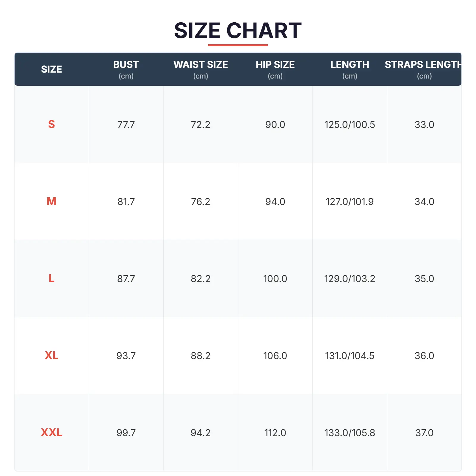Select the L size row label
Viewport: 476px width, 476px height.
coord(51,278)
